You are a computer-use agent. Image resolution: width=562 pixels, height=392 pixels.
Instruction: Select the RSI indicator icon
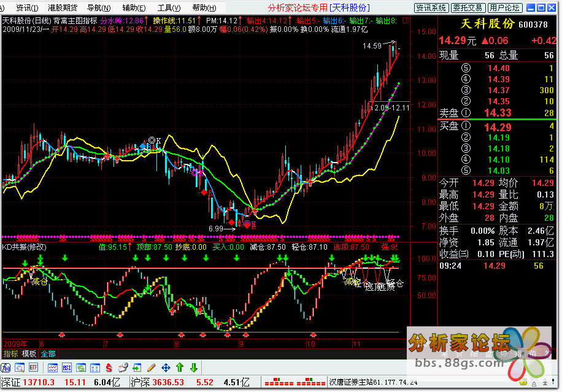(x=67, y=367)
